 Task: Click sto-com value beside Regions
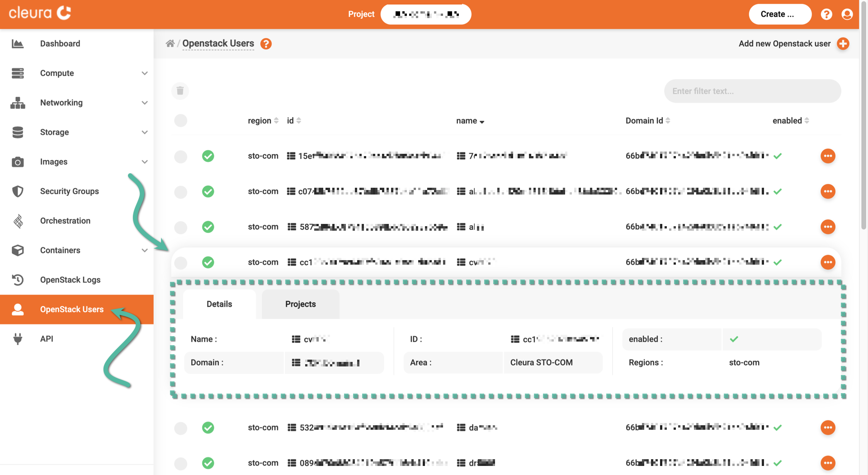click(744, 363)
